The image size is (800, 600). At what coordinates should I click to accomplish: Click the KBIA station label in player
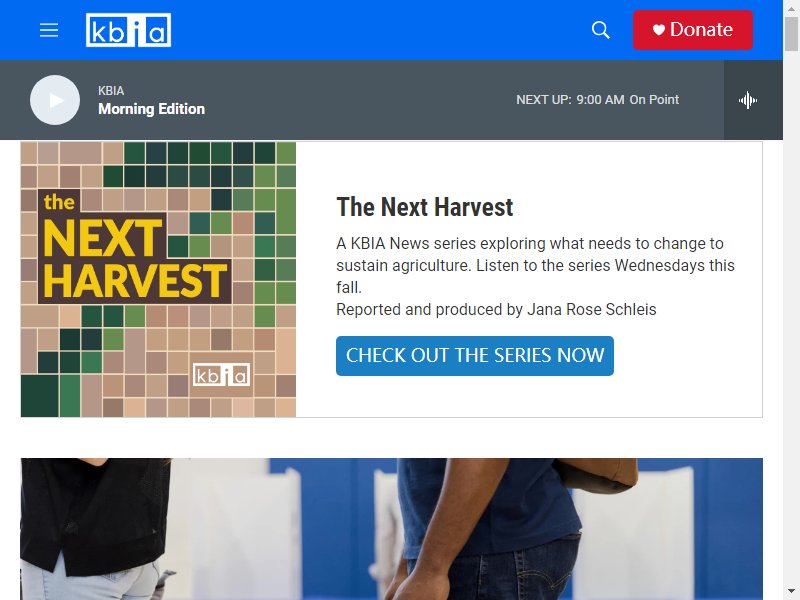coord(111,90)
